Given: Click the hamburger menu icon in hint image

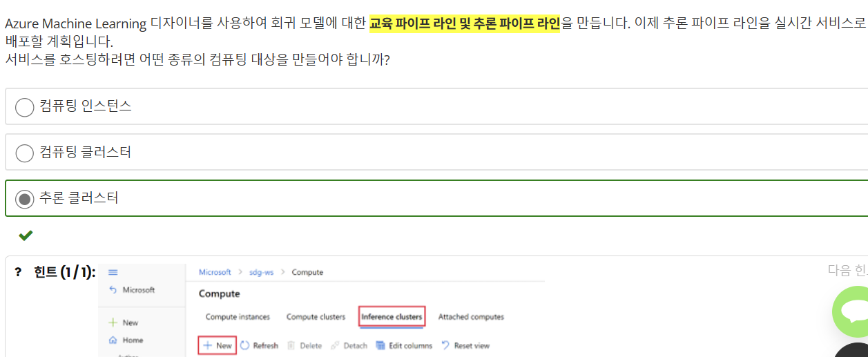Looking at the screenshot, I should coord(113,273).
